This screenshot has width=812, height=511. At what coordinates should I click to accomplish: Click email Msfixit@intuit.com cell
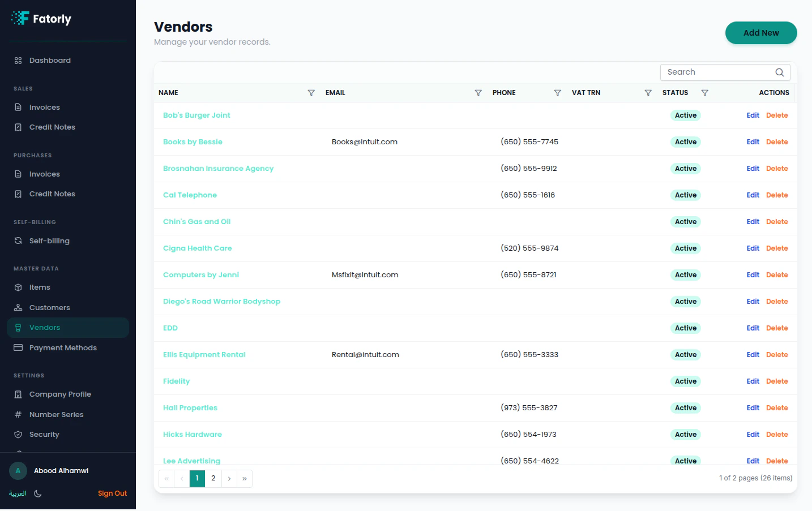click(x=365, y=275)
